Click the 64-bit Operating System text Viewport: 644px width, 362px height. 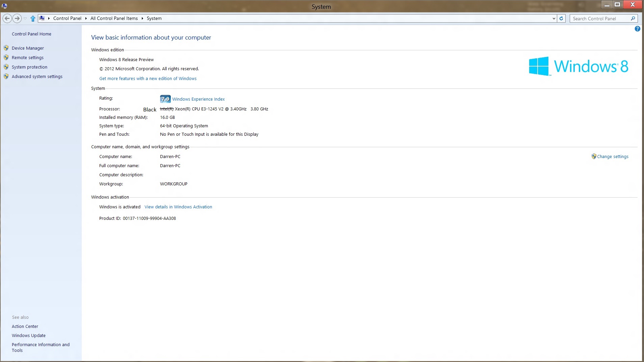[184, 126]
